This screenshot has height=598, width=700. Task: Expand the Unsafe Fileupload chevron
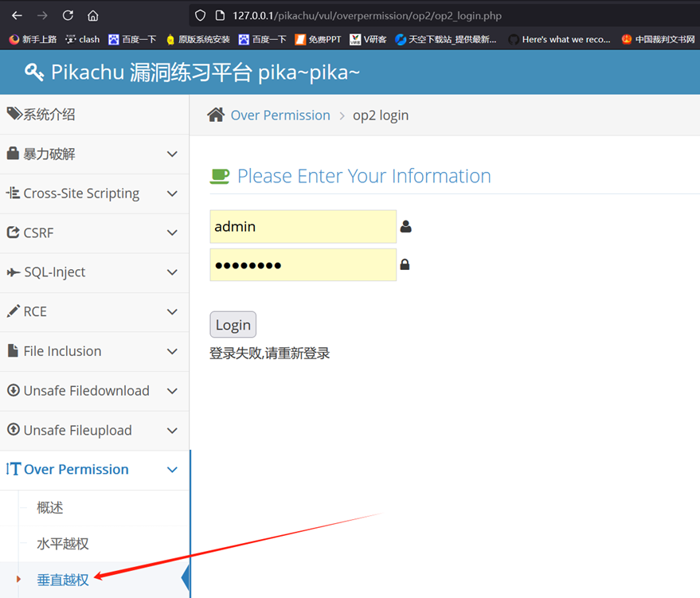pos(172,431)
